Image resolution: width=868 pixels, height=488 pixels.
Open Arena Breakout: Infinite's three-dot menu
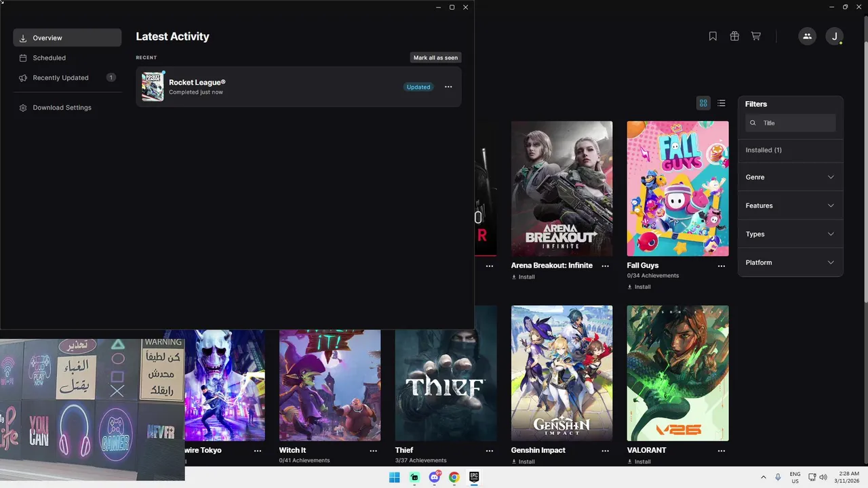[605, 266]
